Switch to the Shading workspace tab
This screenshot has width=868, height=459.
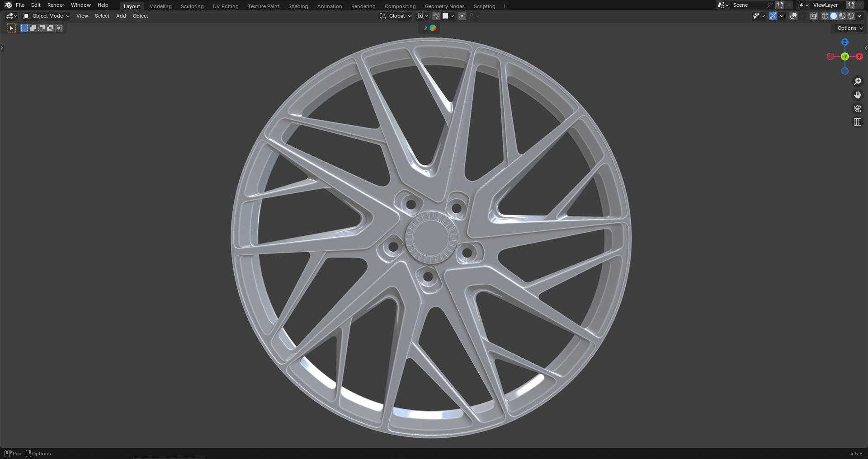[298, 6]
